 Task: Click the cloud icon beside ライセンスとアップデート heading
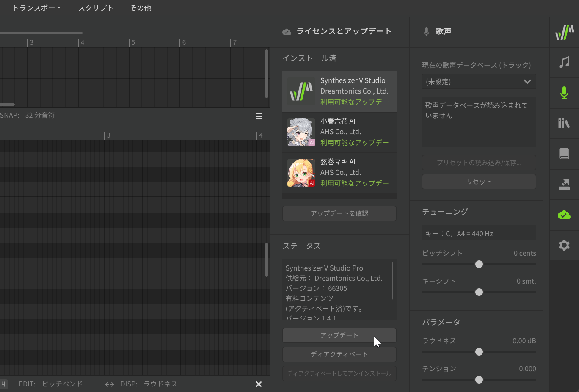click(x=287, y=32)
